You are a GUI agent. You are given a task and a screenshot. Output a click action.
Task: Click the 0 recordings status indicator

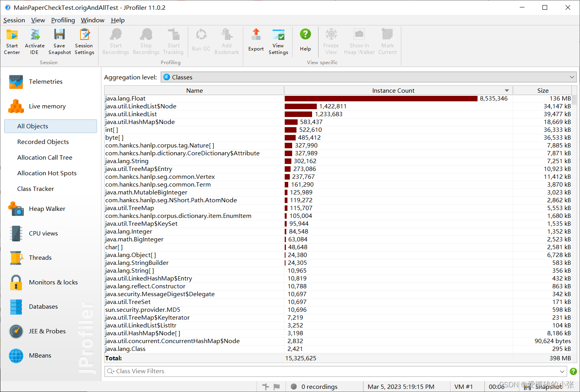pyautogui.click(x=314, y=387)
